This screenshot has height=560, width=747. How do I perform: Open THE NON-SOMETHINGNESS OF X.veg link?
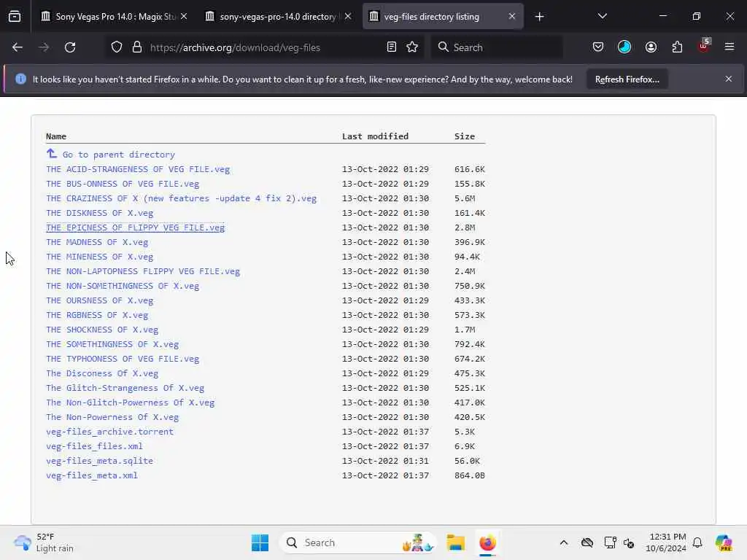(123, 286)
